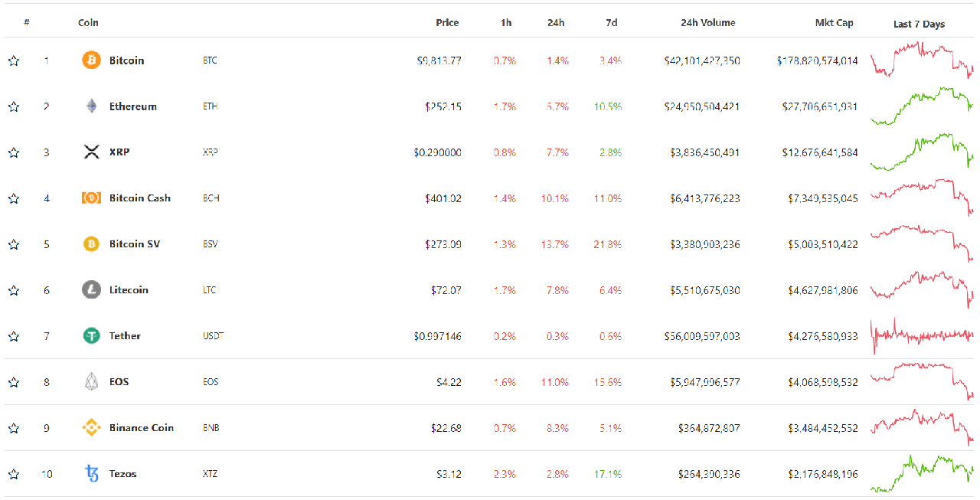Favorite Ethereum with its star
The image size is (980, 500).
13,106
